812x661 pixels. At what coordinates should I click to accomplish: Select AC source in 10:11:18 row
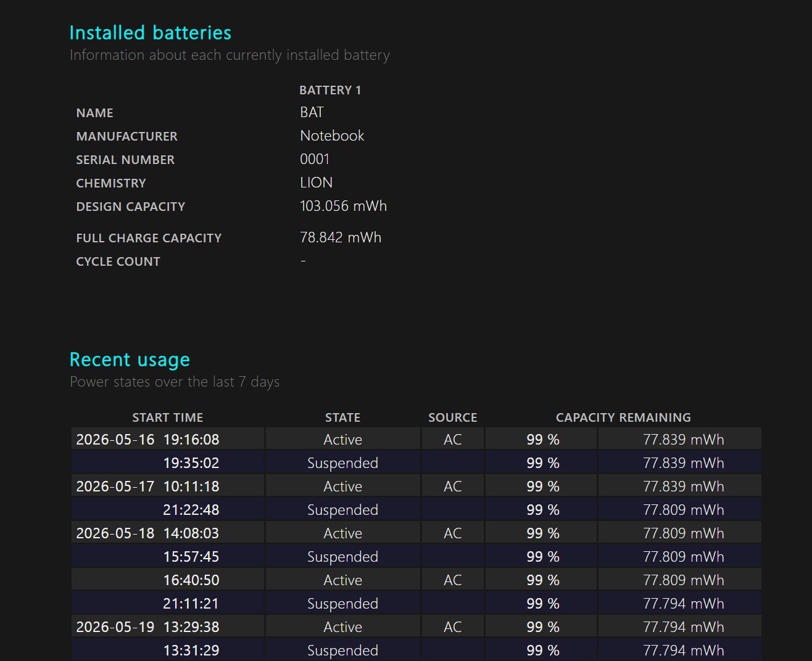point(453,485)
